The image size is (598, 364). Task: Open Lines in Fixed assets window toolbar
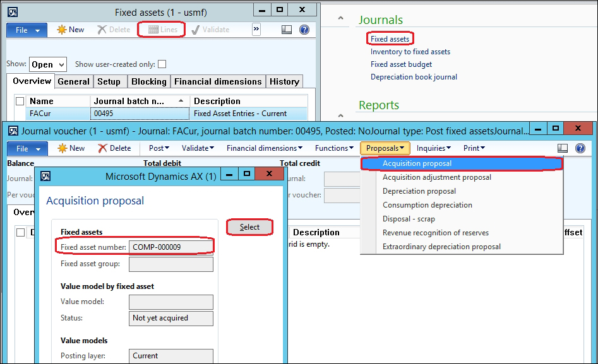point(162,30)
